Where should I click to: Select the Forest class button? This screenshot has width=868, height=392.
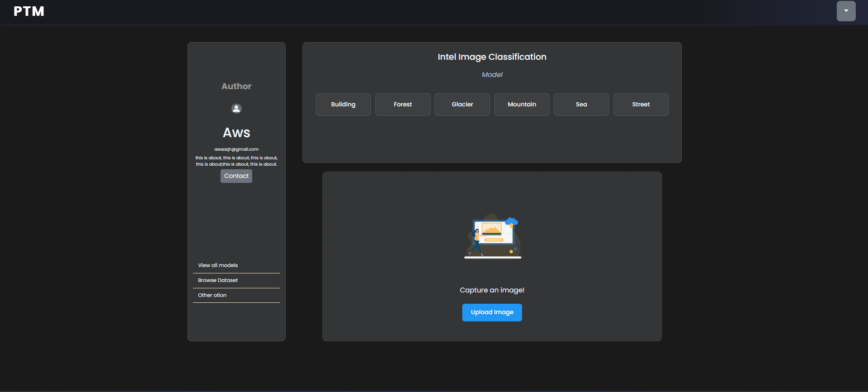403,105
